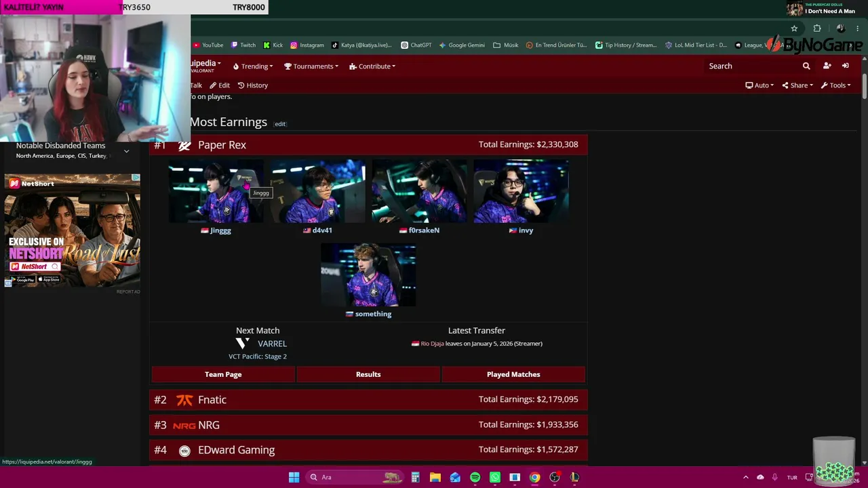This screenshot has width=868, height=488.
Task: Click the create account icon
Action: click(x=827, y=66)
